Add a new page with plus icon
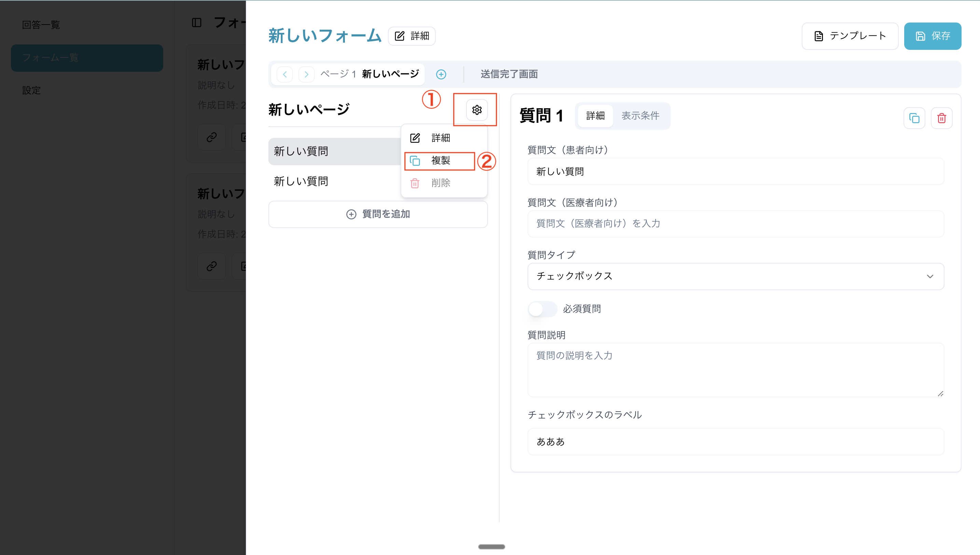Viewport: 980px width, 555px height. [x=441, y=74]
